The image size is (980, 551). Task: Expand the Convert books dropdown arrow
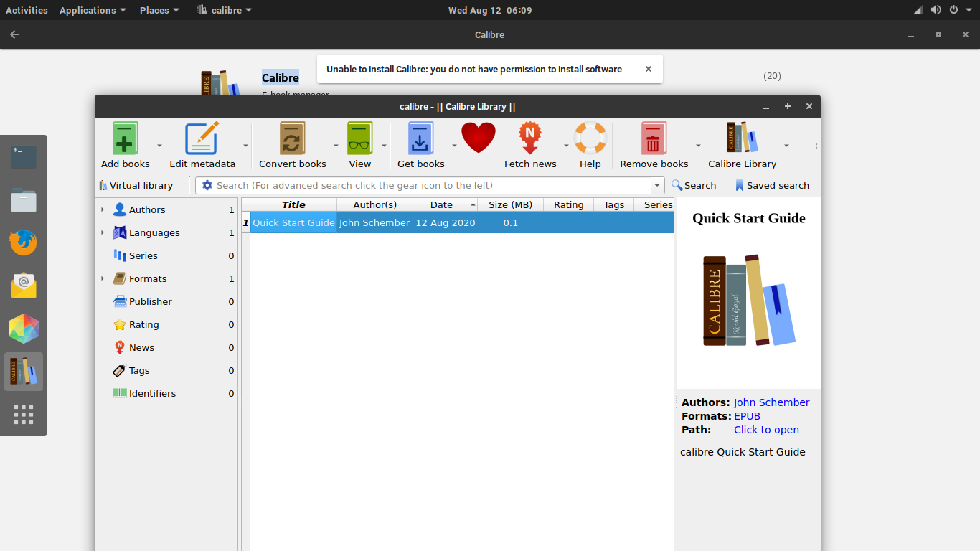click(336, 146)
